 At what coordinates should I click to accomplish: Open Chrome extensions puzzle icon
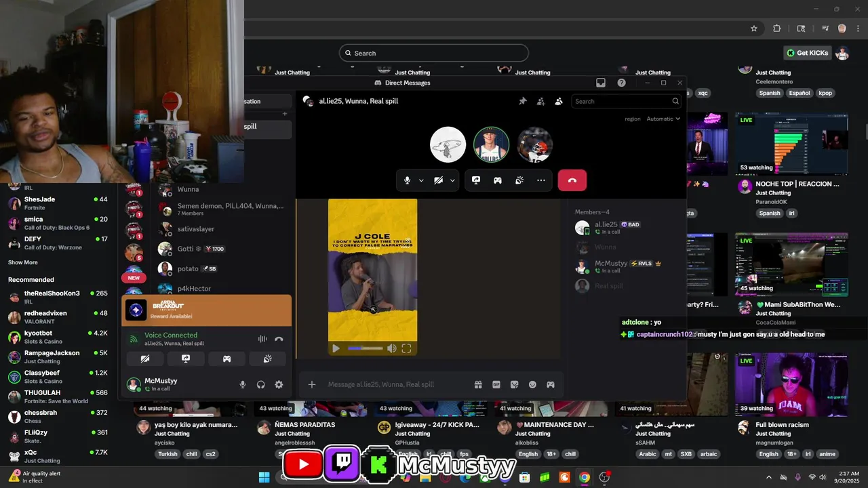[777, 28]
